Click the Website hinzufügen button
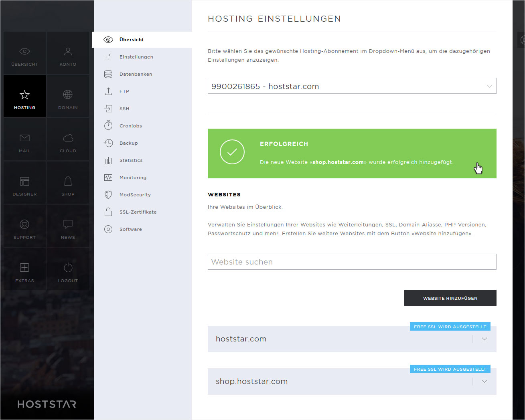Viewport: 525px width, 420px height. click(x=450, y=298)
